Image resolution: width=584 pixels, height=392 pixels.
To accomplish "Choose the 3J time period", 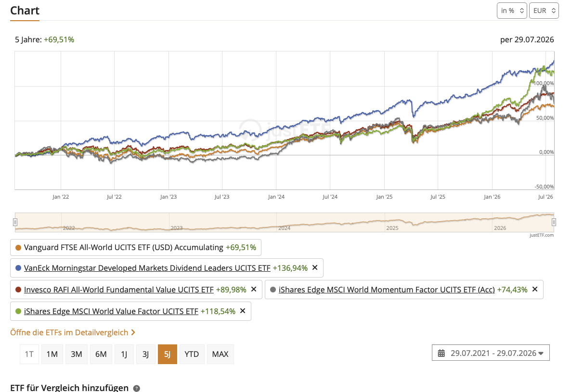I will [145, 354].
